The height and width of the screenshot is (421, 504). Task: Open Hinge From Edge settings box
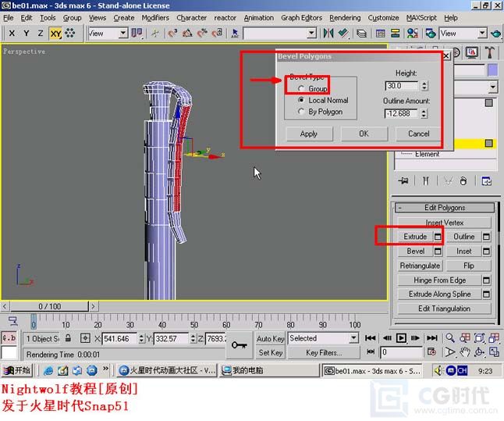(x=486, y=280)
